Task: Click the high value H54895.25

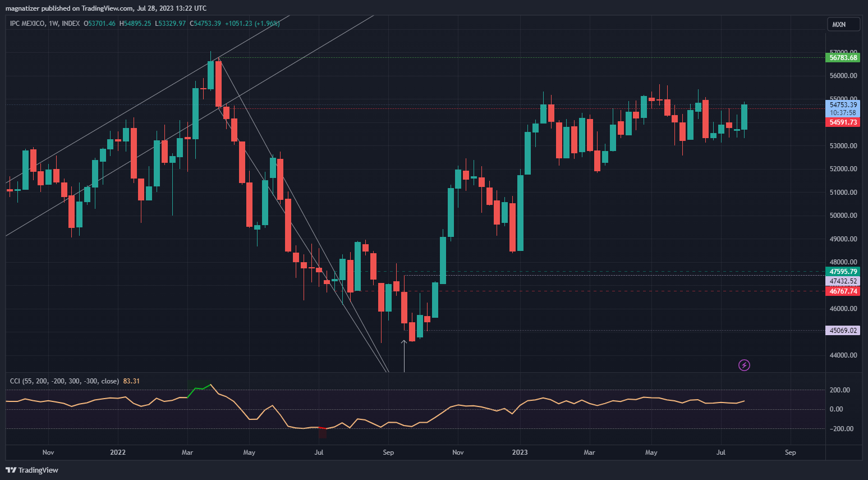Action: point(135,24)
